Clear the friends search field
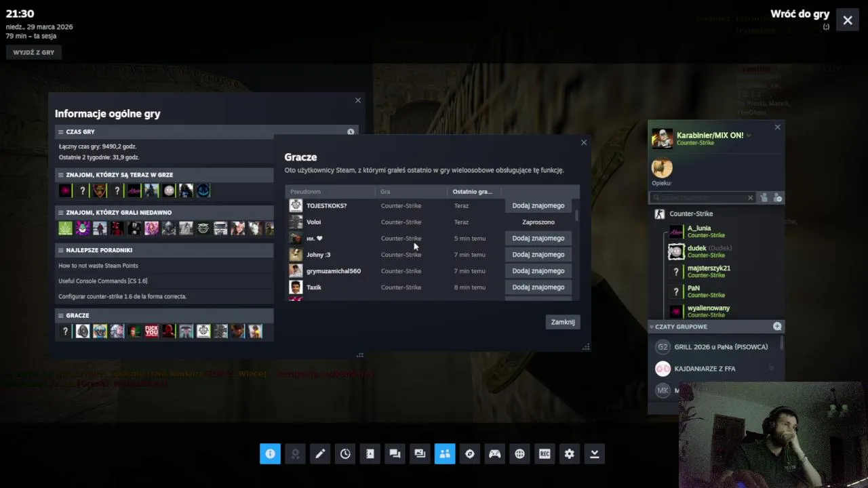 (x=750, y=197)
